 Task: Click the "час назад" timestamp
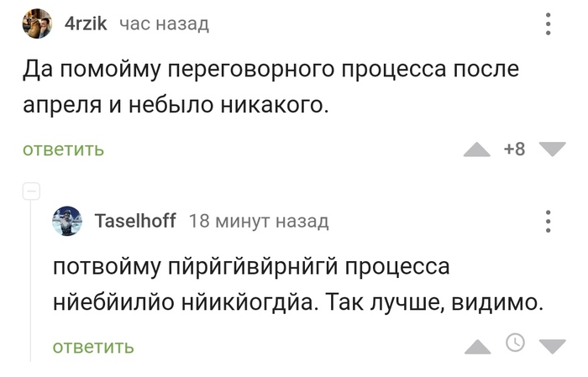click(163, 24)
